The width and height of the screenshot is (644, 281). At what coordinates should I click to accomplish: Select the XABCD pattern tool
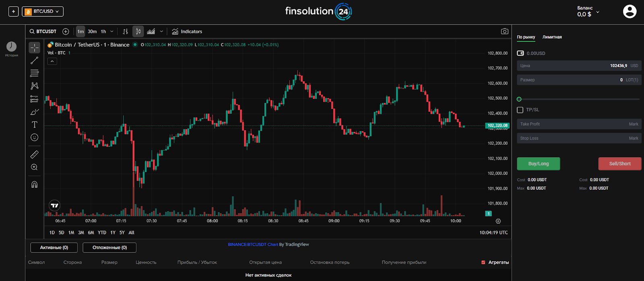35,86
